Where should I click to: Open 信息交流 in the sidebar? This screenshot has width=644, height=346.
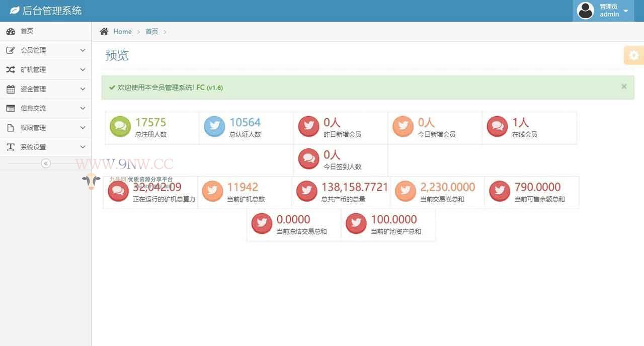[x=33, y=108]
